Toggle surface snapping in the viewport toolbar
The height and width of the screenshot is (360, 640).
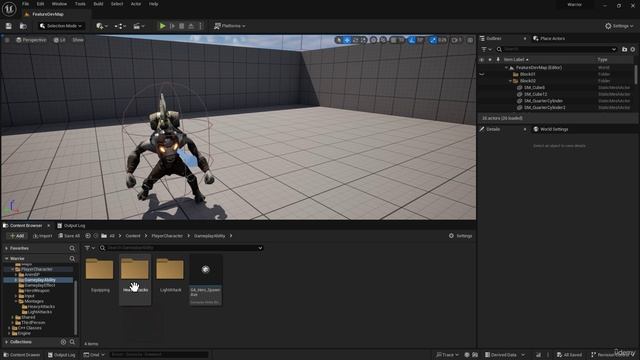[x=383, y=40]
